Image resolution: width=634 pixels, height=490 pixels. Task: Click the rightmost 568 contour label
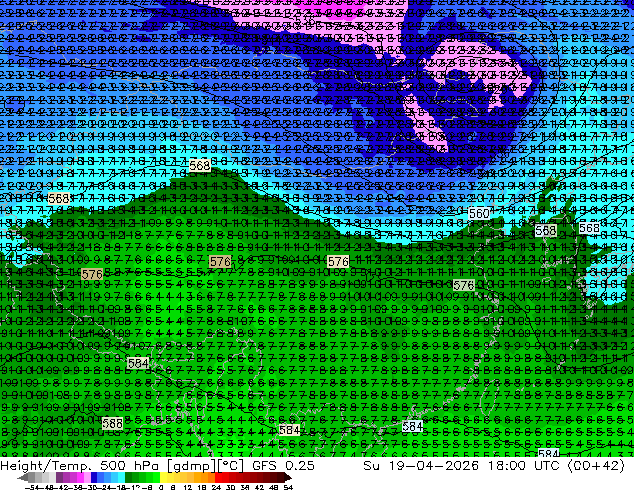coord(589,228)
